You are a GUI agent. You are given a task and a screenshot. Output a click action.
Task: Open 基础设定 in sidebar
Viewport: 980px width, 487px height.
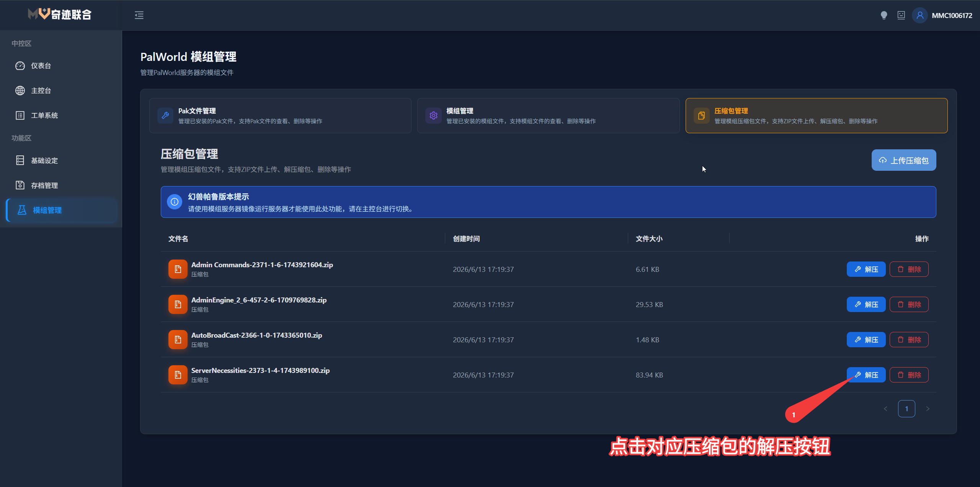pyautogui.click(x=61, y=160)
